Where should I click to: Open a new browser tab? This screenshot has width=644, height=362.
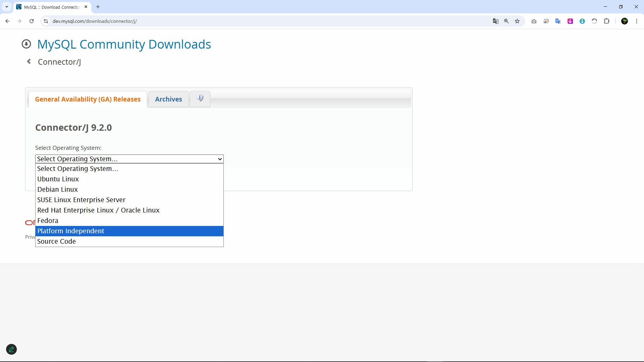point(98,7)
